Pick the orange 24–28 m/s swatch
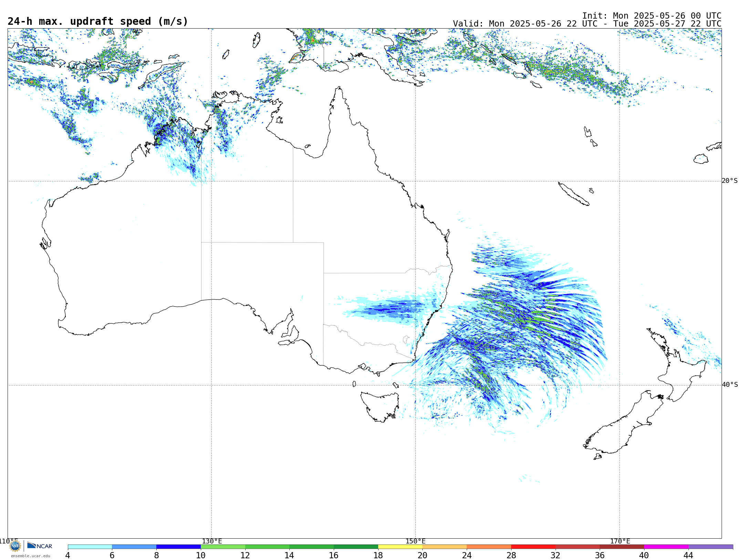The image size is (744, 560). click(489, 547)
